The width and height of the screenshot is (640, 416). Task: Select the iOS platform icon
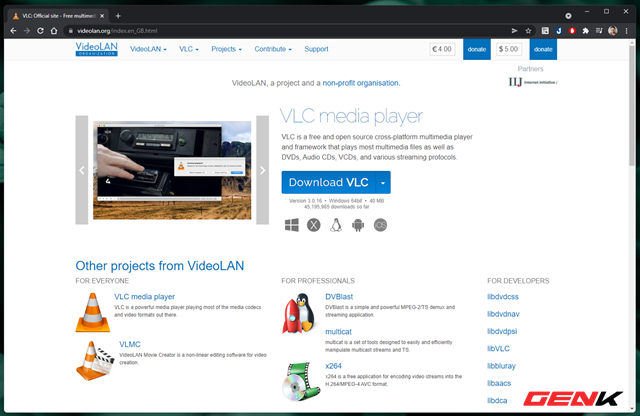click(x=380, y=225)
